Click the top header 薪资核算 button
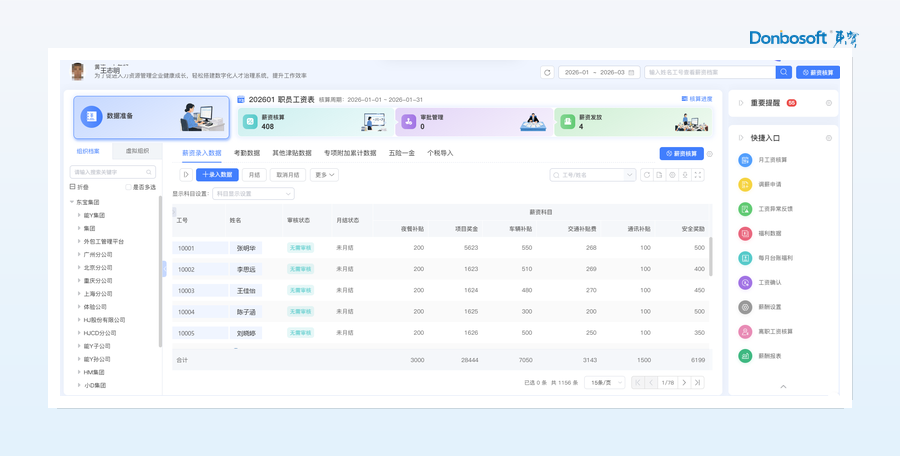The height and width of the screenshot is (456, 900). [818, 72]
